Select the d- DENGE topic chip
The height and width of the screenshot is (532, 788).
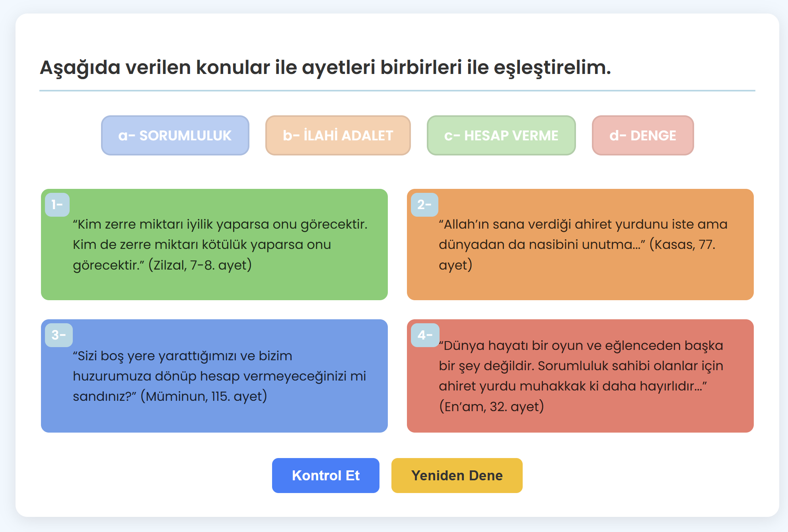point(643,136)
